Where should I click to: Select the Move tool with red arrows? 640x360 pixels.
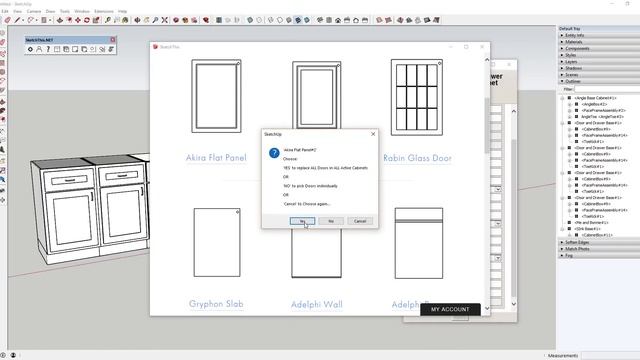(x=78, y=20)
